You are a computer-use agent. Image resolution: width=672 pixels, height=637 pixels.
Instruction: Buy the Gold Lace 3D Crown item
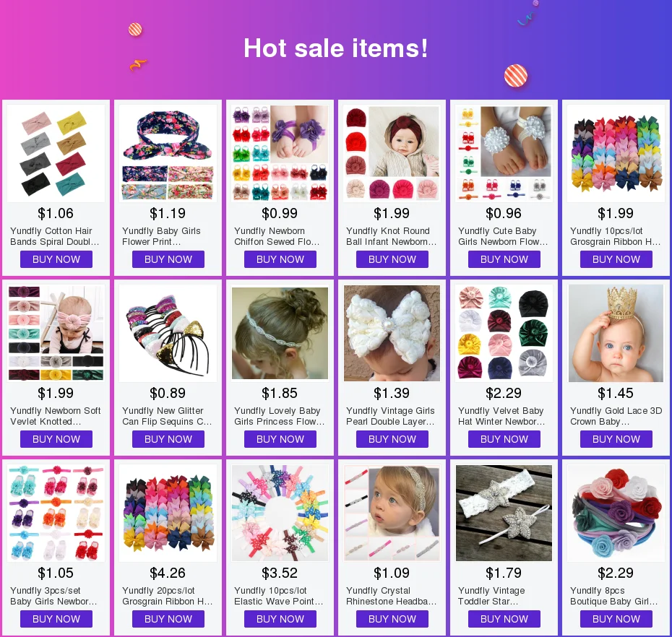point(616,439)
